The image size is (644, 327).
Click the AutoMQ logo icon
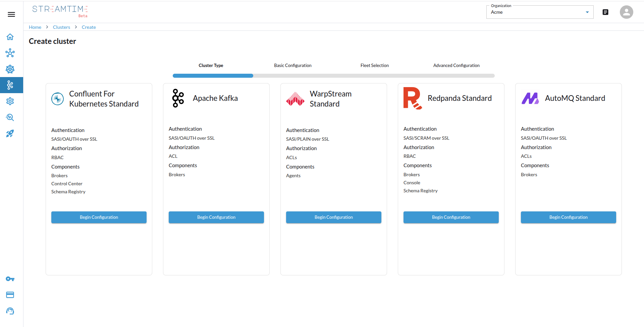point(530,98)
